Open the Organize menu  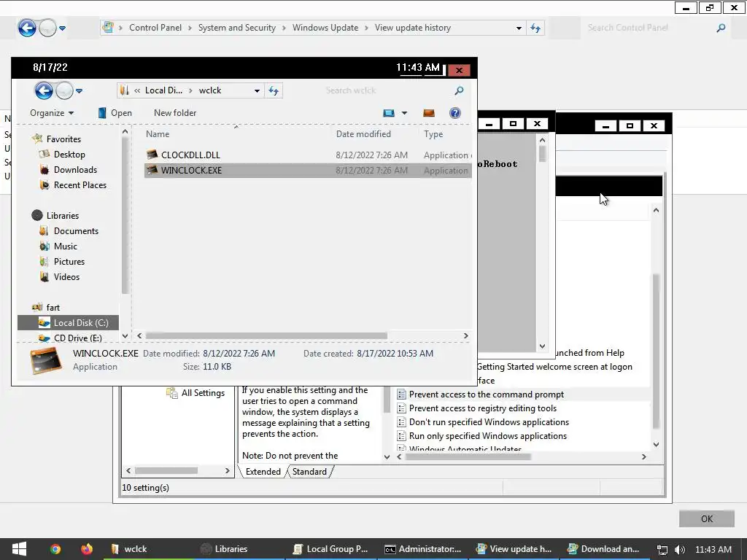coord(52,113)
